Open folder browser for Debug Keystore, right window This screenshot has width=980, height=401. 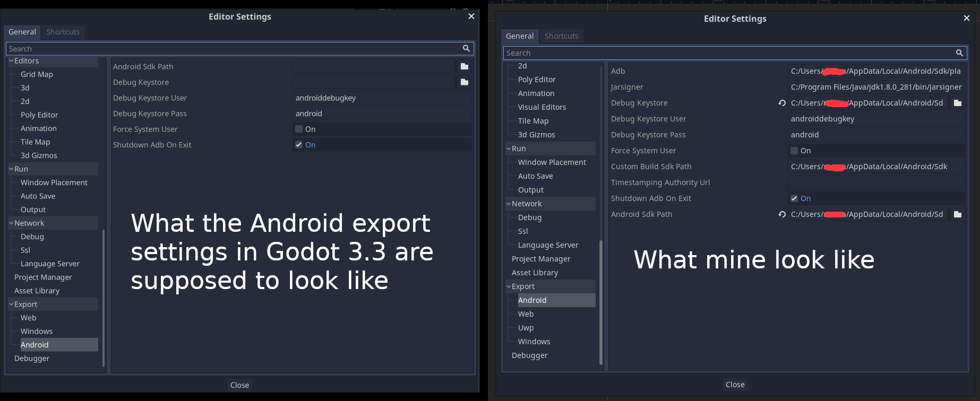tap(958, 103)
